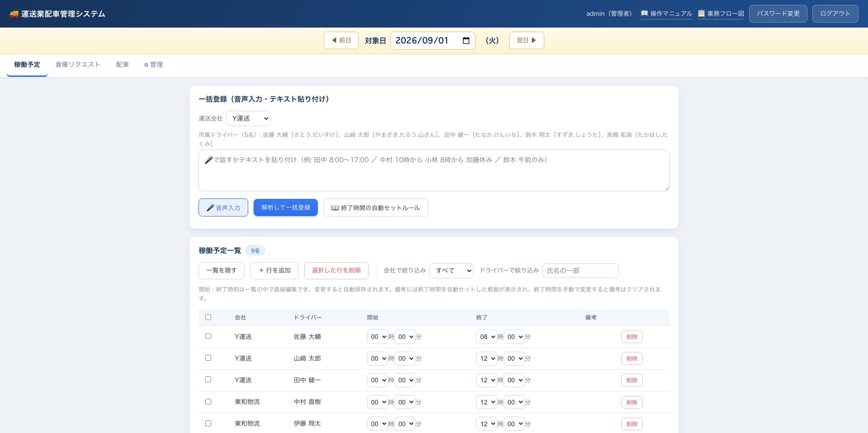Start 音声入力 voice input

coord(223,207)
